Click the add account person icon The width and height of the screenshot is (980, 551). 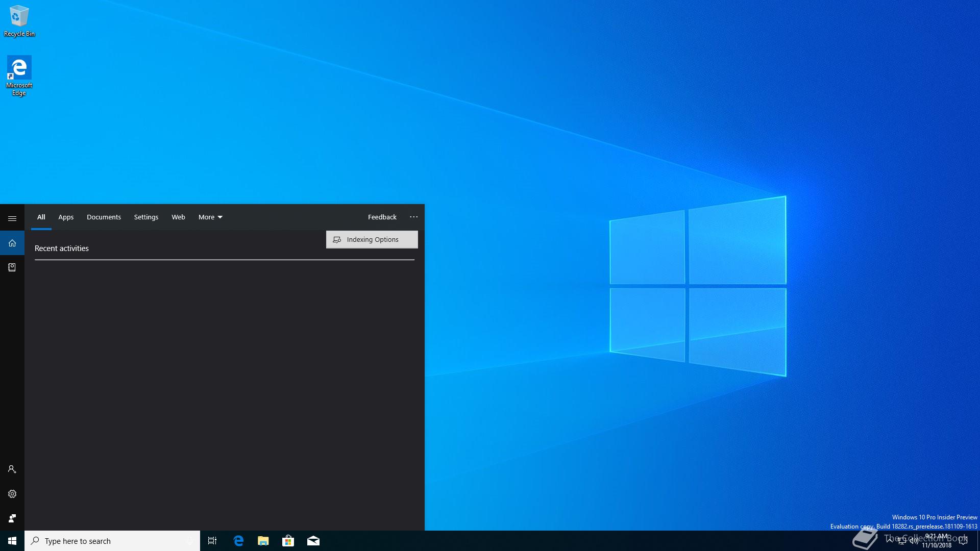click(x=12, y=469)
